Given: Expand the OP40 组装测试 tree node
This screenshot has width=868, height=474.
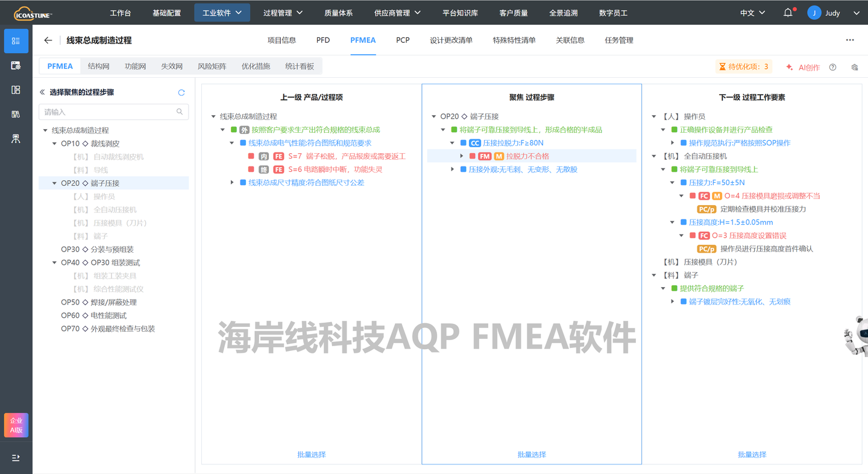Looking at the screenshot, I should click(x=54, y=262).
